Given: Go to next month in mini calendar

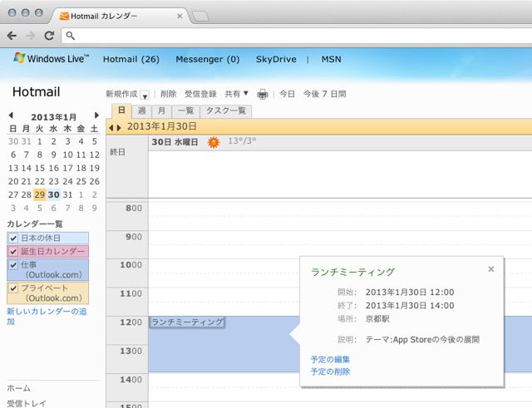Looking at the screenshot, I should point(96,116).
